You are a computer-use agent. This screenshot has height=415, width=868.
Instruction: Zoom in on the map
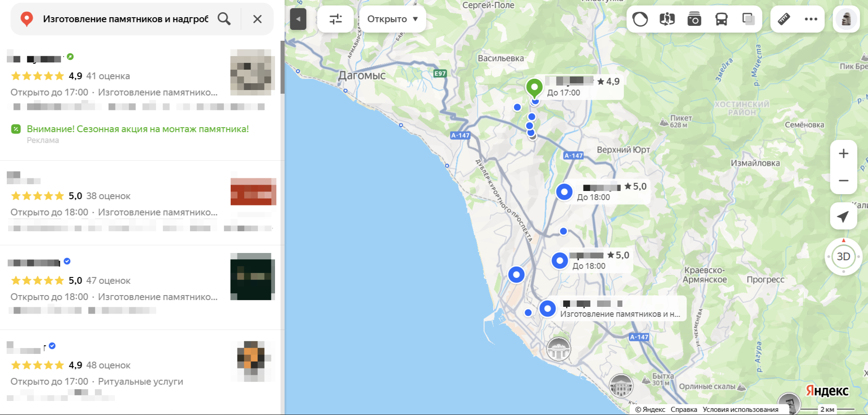coord(844,154)
